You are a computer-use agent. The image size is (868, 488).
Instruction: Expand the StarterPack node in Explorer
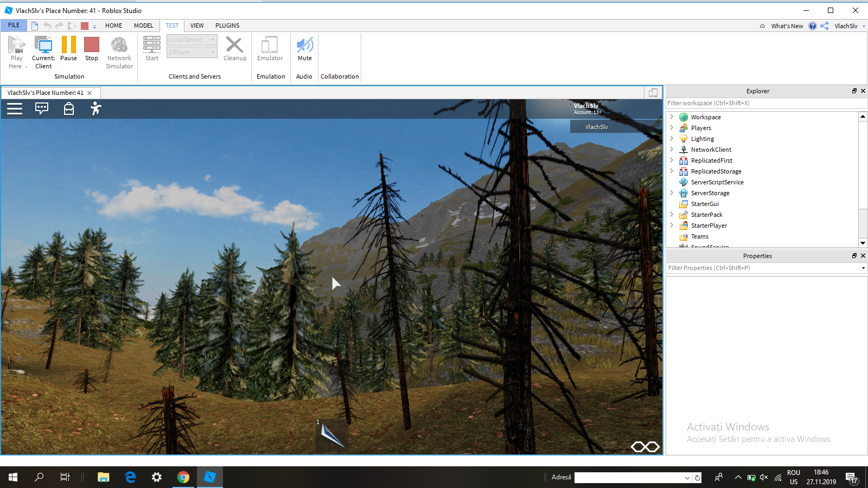(672, 214)
